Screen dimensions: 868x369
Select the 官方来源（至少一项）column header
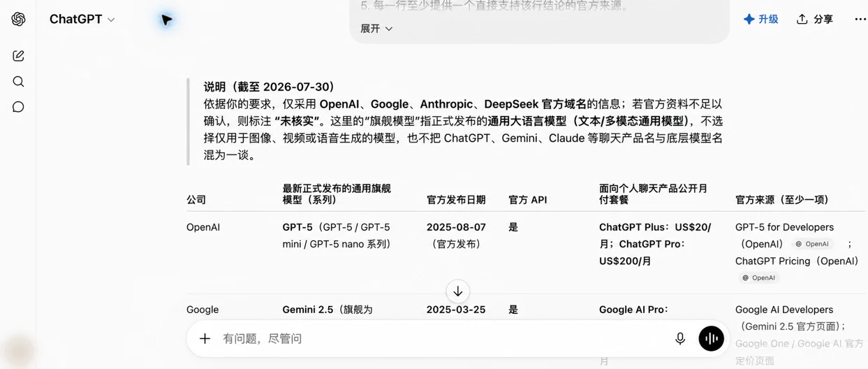pyautogui.click(x=782, y=200)
